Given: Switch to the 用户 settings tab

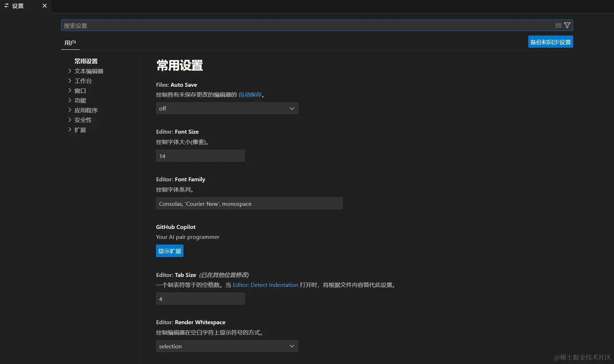Looking at the screenshot, I should pyautogui.click(x=70, y=43).
